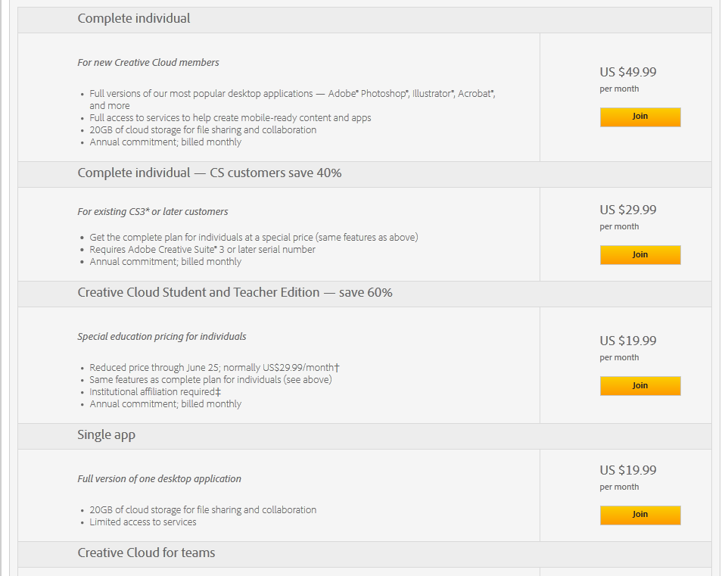Click "Reduced price through June 25" bullet
Image resolution: width=728 pixels, height=576 pixels.
coord(214,368)
